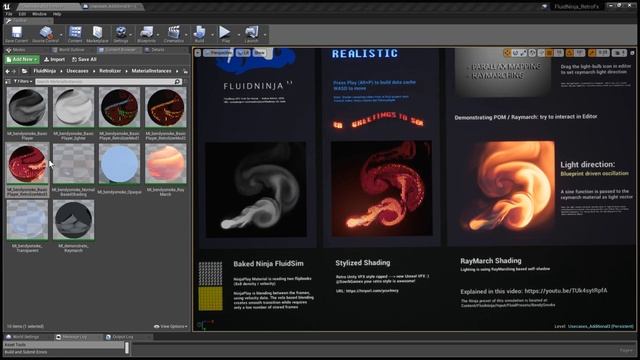Open View Options in Content Browser
Screen dimensions: 640x360
pyautogui.click(x=171, y=327)
